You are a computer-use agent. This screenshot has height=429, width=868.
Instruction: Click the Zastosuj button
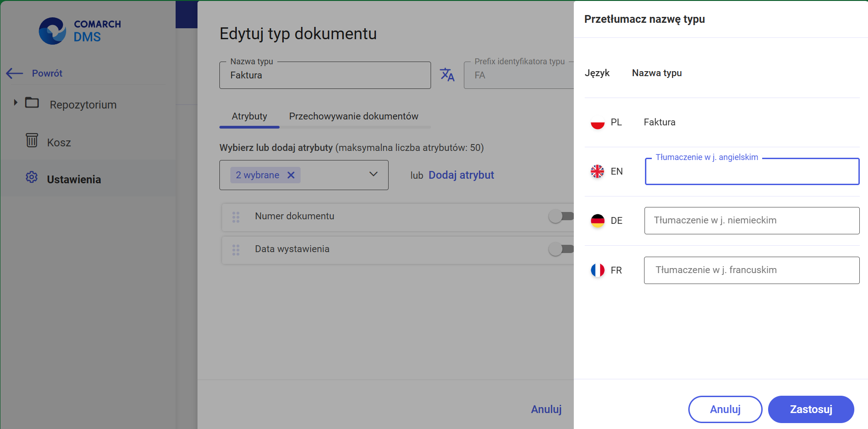click(x=811, y=409)
